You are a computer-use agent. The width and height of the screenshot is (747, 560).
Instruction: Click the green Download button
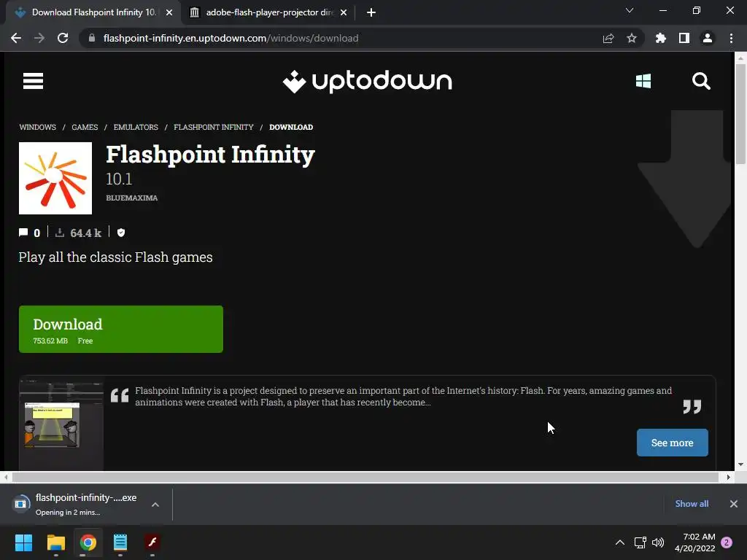(121, 329)
